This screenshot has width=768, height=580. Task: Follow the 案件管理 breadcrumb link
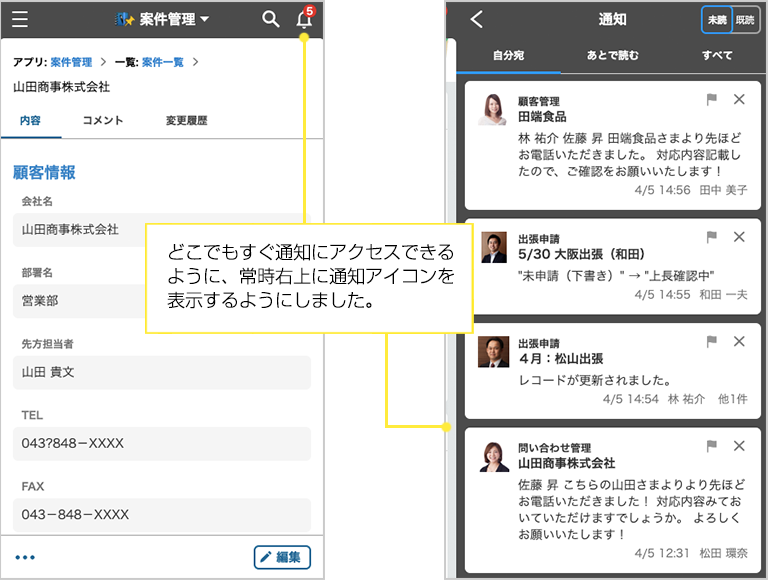click(x=71, y=62)
